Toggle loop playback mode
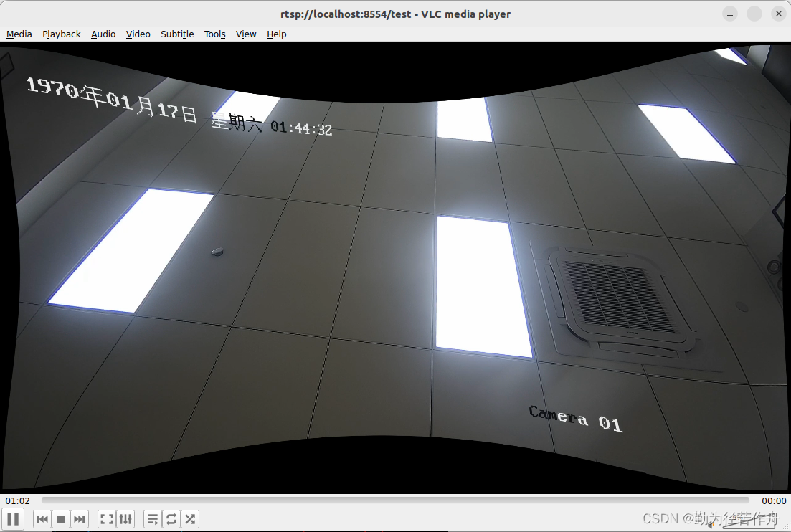 [171, 518]
